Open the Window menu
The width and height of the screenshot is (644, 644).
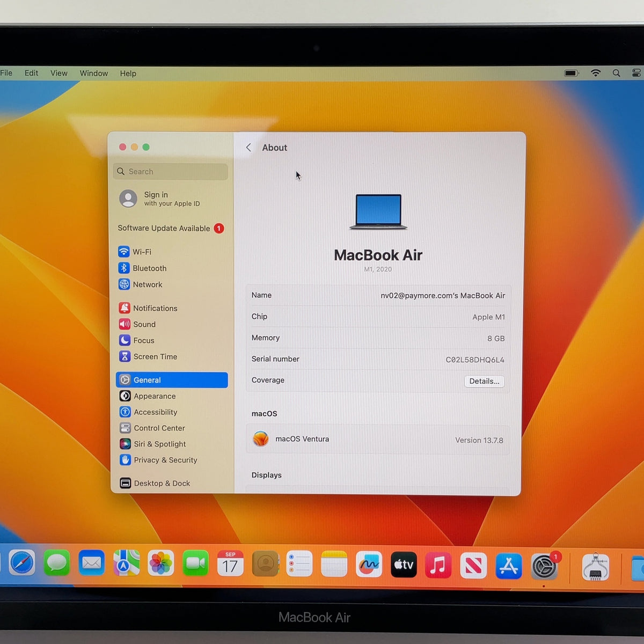pyautogui.click(x=94, y=73)
